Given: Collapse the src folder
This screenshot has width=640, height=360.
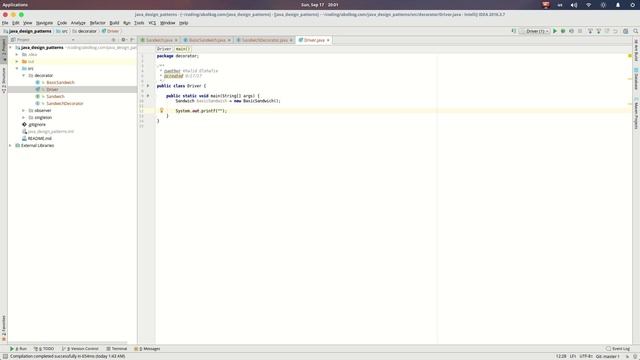Looking at the screenshot, I should coord(17,68).
